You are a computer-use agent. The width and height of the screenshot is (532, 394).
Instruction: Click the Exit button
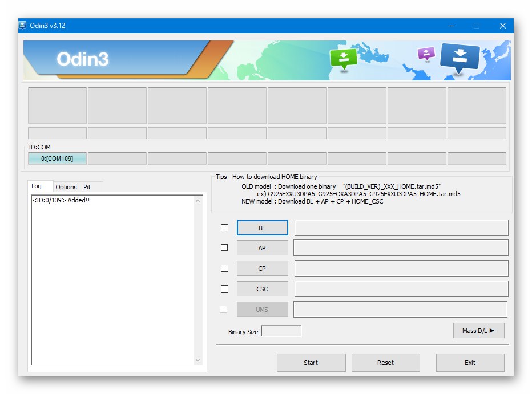pyautogui.click(x=470, y=363)
